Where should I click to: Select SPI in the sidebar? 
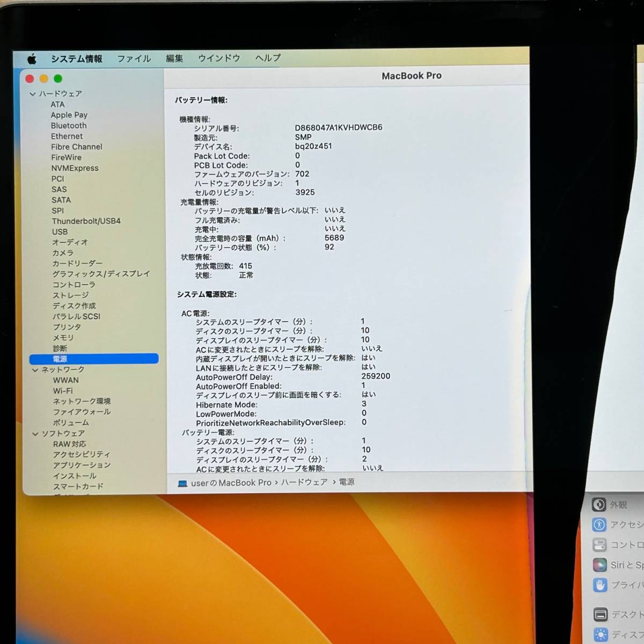point(58,211)
